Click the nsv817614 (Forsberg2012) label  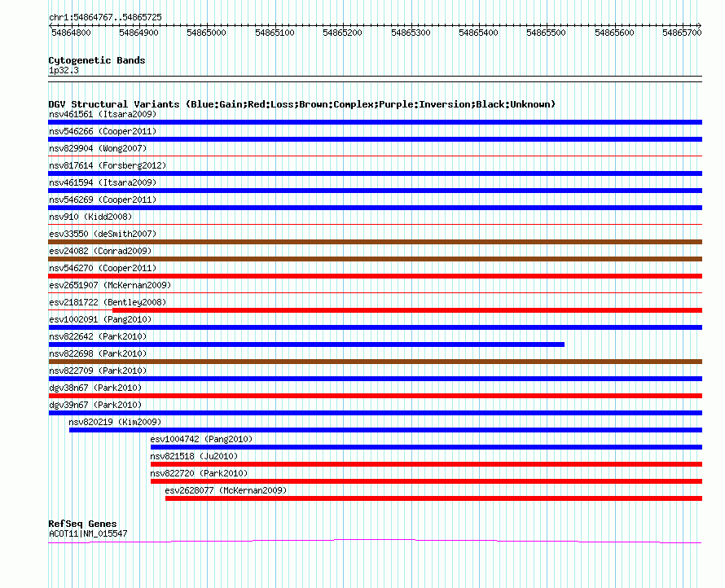pyautogui.click(x=108, y=165)
